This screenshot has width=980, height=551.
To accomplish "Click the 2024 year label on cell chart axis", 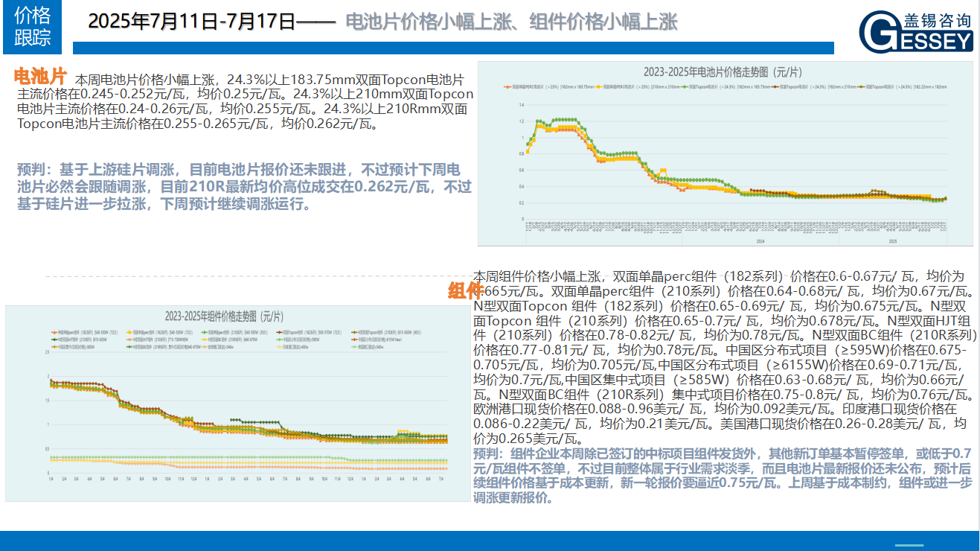I will [760, 241].
